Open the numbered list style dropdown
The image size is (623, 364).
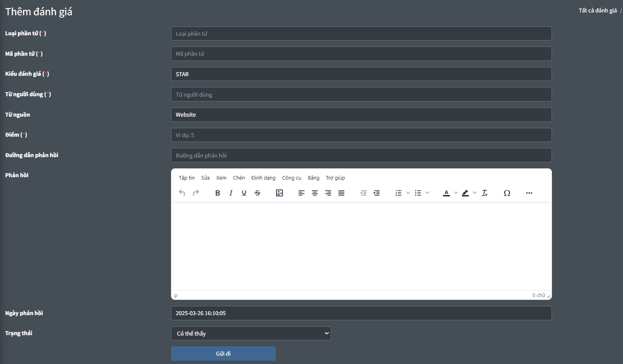(408, 193)
